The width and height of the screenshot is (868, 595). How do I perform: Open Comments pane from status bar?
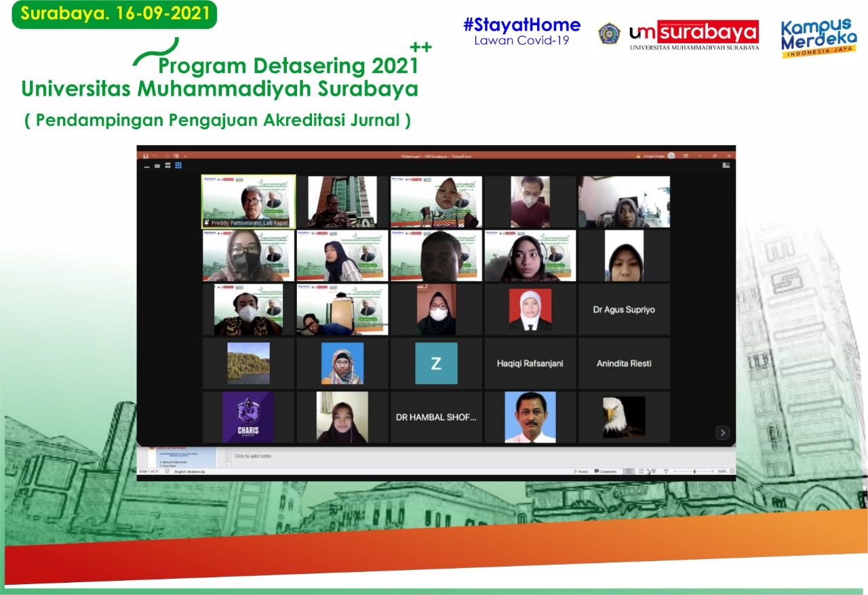[606, 471]
